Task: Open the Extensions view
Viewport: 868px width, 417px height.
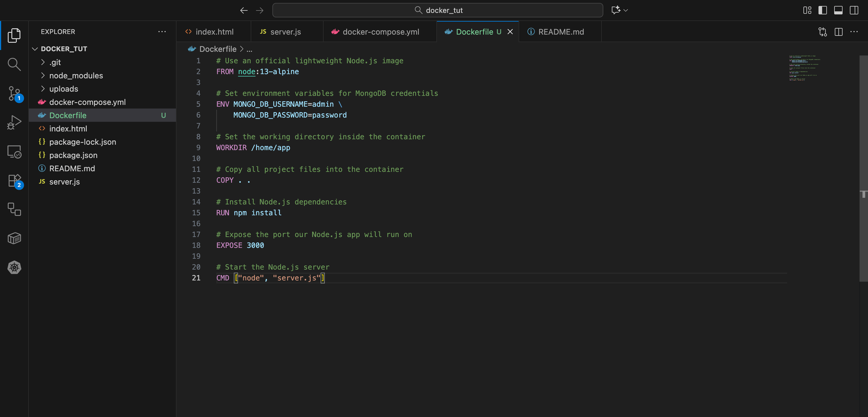Action: (14, 181)
